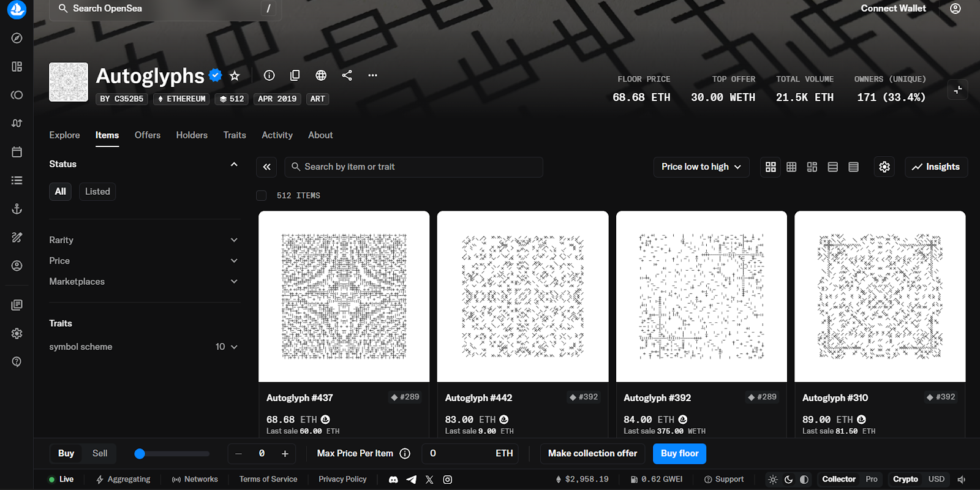This screenshot has height=490, width=980.
Task: Open the Price low to high dropdown
Action: tap(701, 167)
